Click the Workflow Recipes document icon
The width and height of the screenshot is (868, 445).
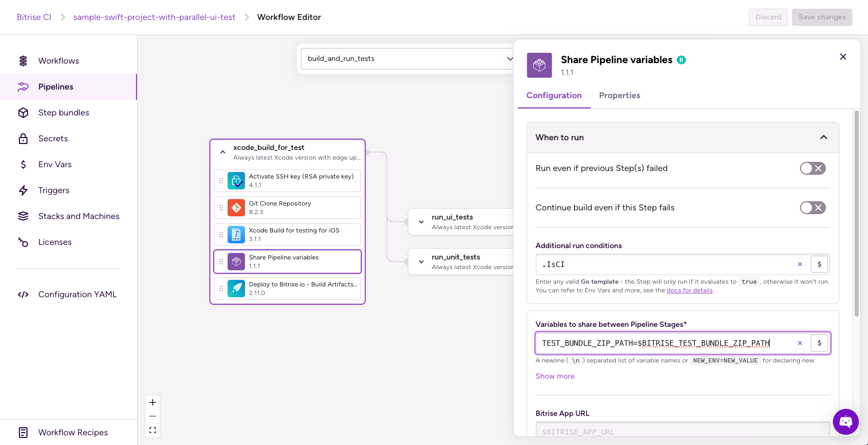pyautogui.click(x=23, y=433)
